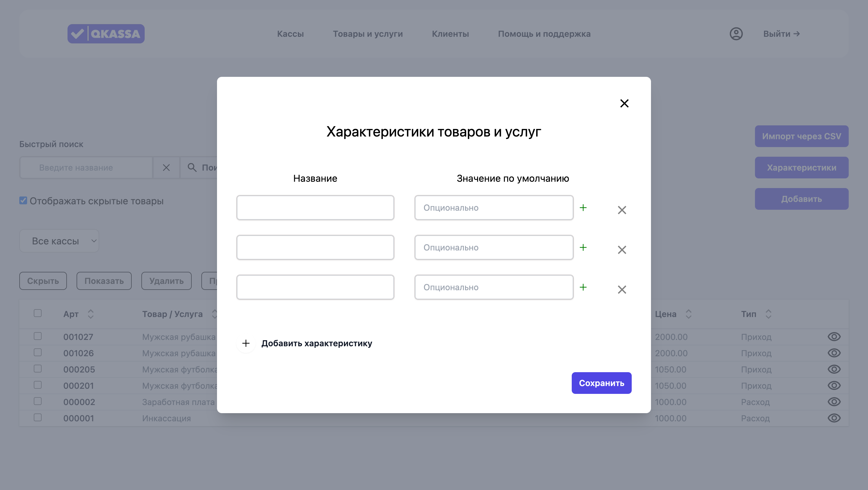Focus the first default value field
Screen dimensions: 868x490
(494, 208)
